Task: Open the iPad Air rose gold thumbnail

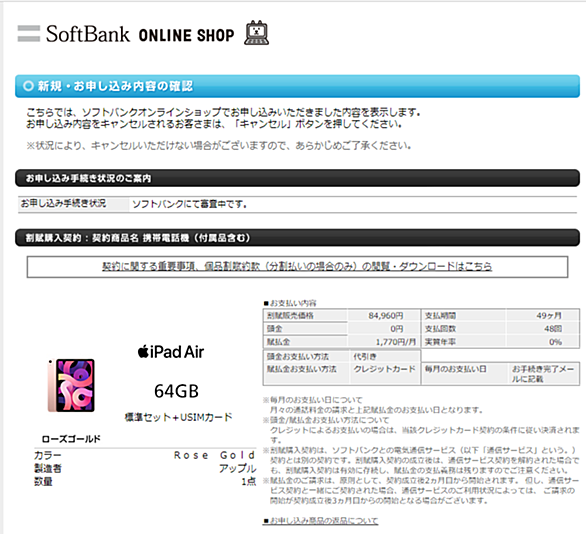Action: point(71,385)
